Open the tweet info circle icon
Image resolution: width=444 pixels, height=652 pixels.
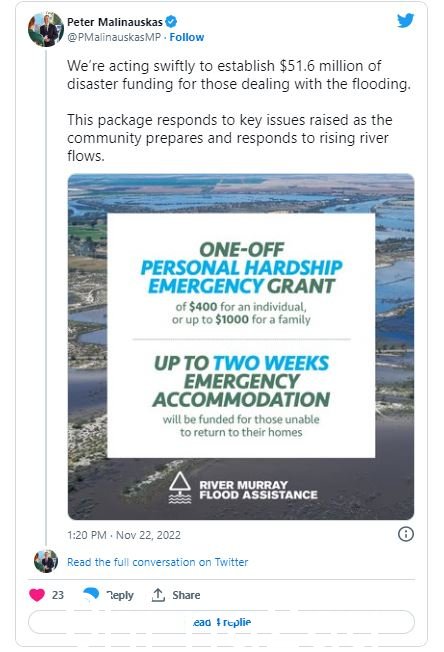406,534
